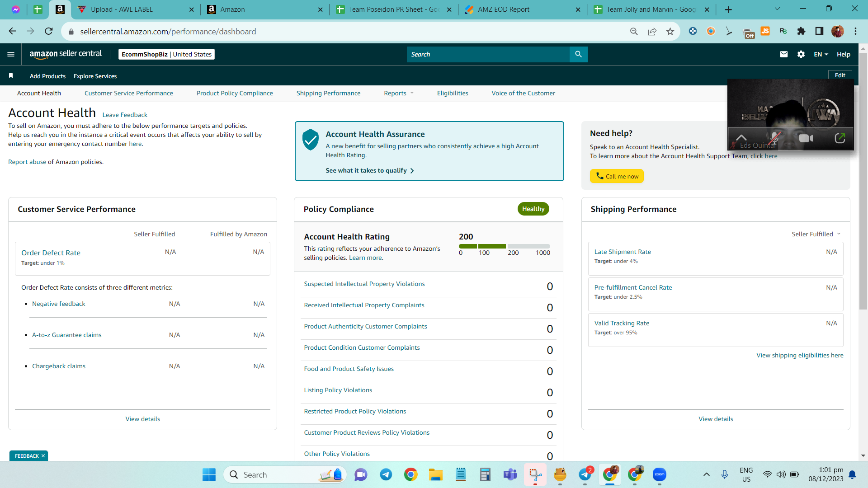This screenshot has height=488, width=868.
Task: Click the Leave Feedback link
Action: click(125, 115)
